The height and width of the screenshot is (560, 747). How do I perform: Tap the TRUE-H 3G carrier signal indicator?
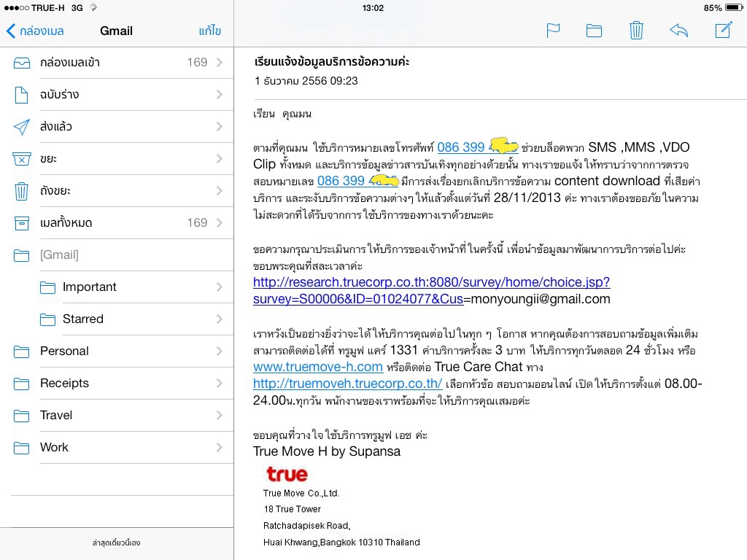coord(44,7)
